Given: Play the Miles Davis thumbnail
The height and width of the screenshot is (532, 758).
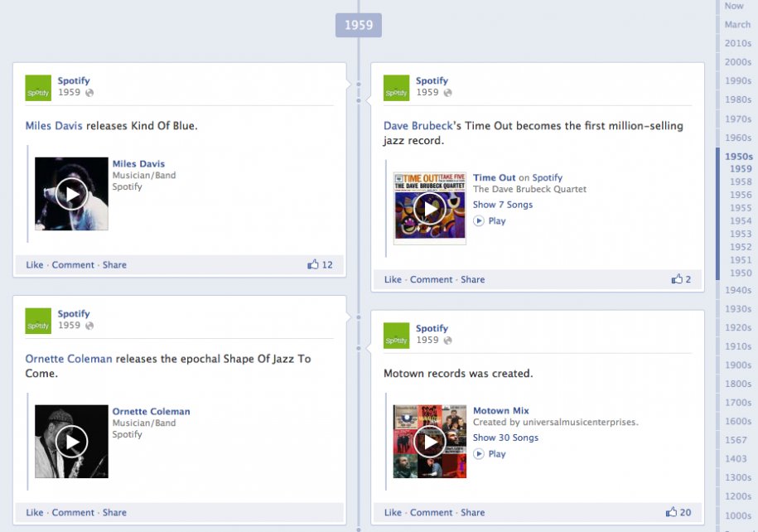Looking at the screenshot, I should pos(71,194).
